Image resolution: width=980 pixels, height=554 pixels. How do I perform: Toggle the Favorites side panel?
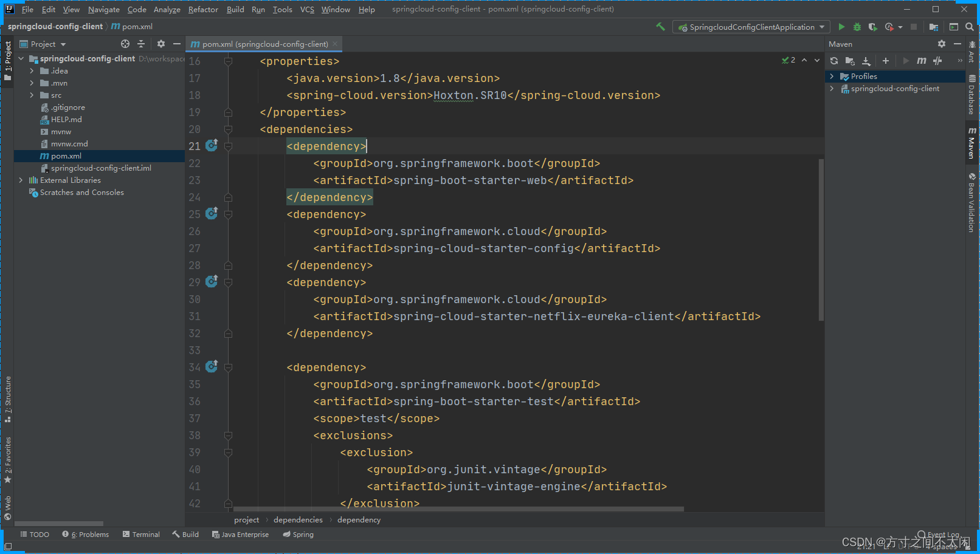pyautogui.click(x=8, y=460)
